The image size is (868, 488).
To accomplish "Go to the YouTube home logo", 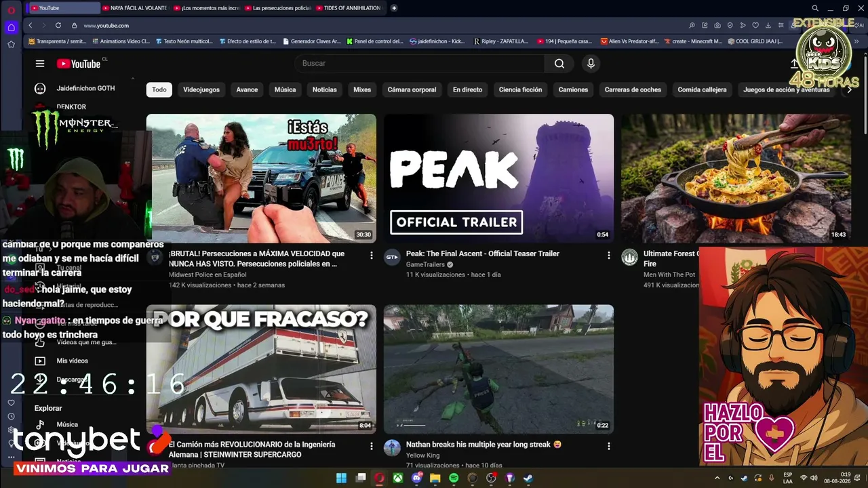I will point(79,64).
